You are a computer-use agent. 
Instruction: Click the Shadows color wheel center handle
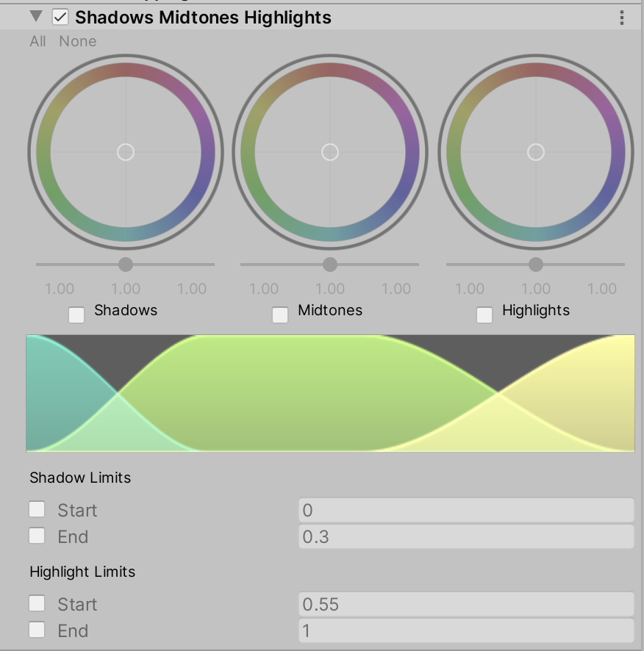[x=126, y=152]
